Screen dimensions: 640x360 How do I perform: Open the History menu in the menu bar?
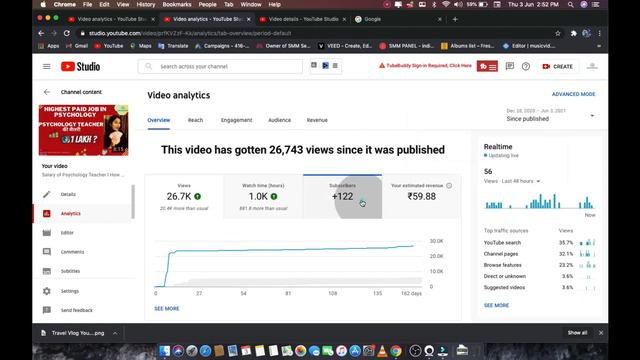point(146,4)
